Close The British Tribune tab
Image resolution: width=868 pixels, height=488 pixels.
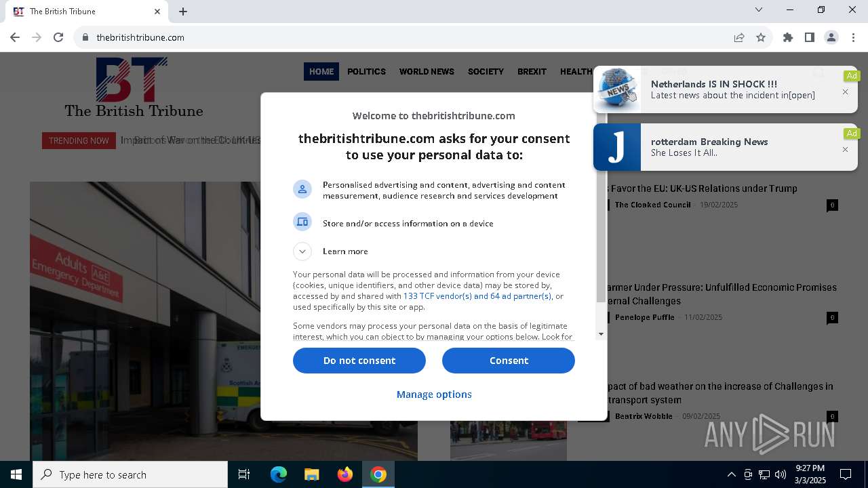[157, 12]
